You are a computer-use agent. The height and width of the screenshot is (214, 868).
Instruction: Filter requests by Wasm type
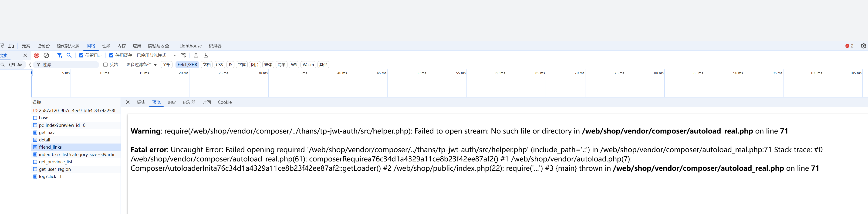(x=308, y=65)
